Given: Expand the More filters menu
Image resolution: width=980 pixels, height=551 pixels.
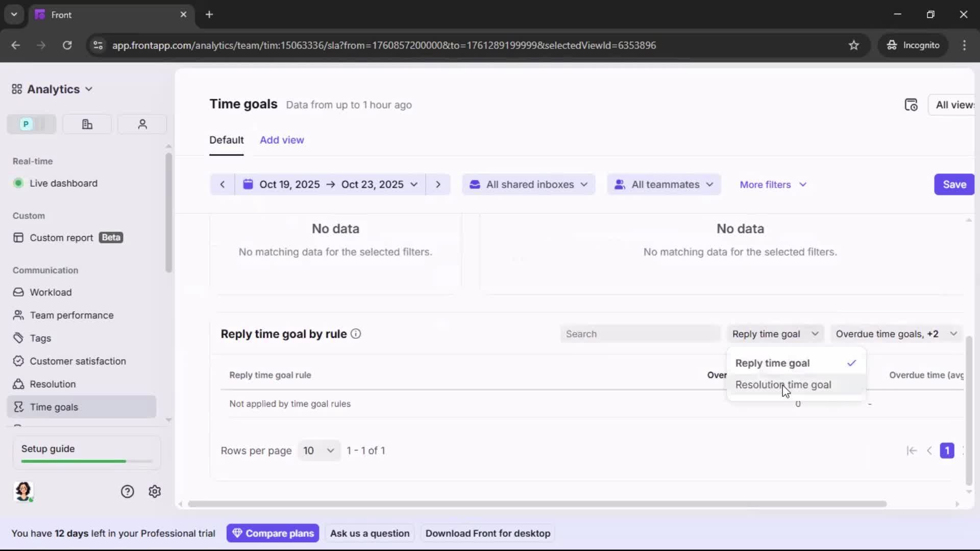Looking at the screenshot, I should point(773,184).
